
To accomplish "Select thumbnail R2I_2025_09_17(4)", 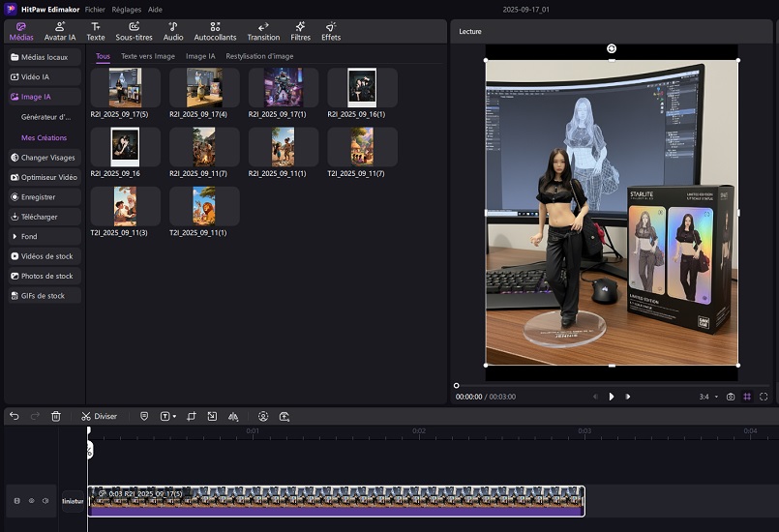I will [204, 88].
